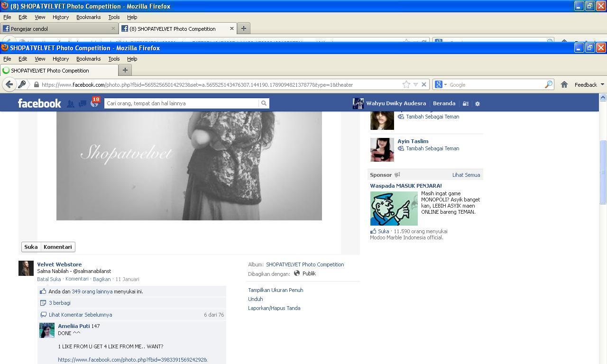Open URL history dropdown arrow in address bar
Viewport: 607px width, 364px height.
(x=415, y=84)
